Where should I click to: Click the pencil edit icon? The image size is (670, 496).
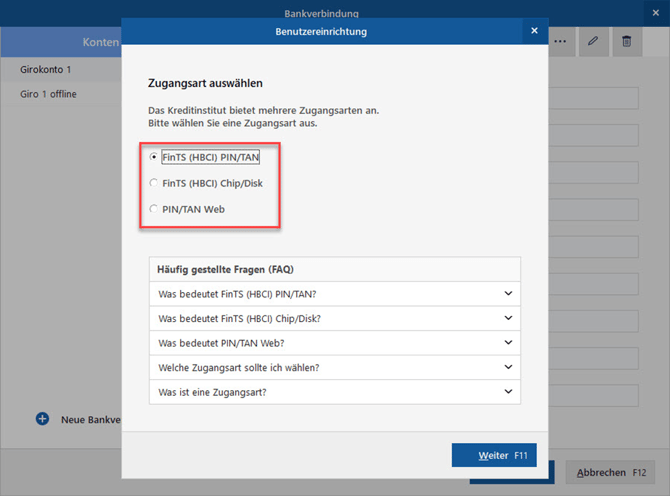pos(594,41)
